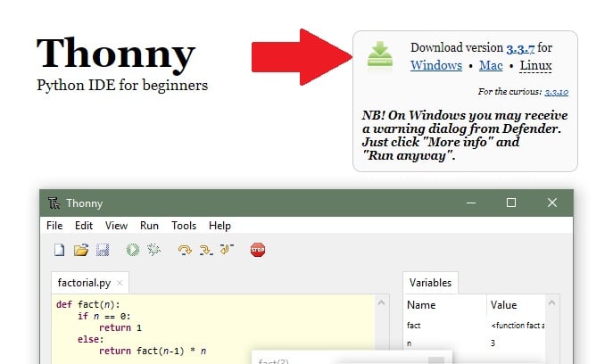613x364 pixels.
Task: Click the Variables panel scrollbar up arrow
Action: click(x=552, y=302)
